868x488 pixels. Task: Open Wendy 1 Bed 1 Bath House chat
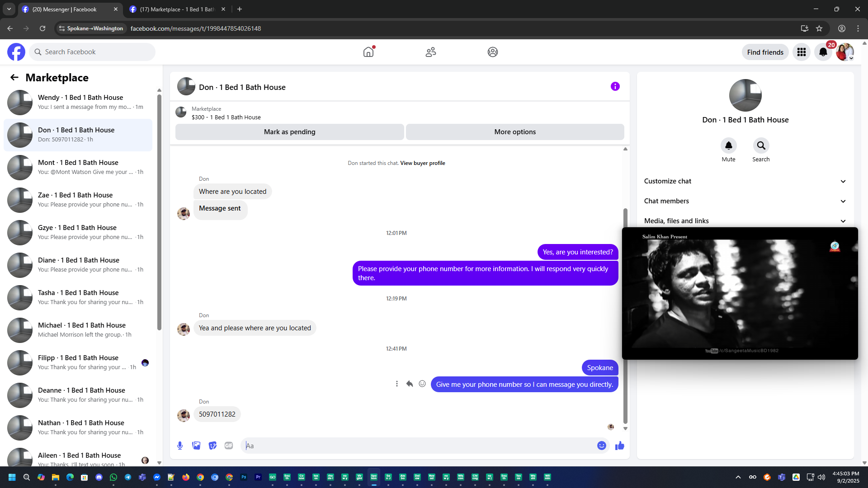coord(80,102)
